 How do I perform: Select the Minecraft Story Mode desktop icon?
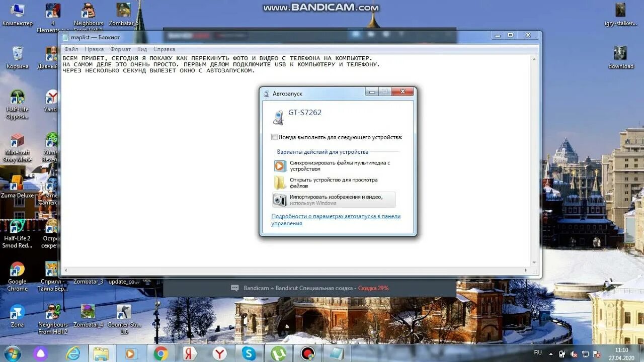[x=17, y=148]
